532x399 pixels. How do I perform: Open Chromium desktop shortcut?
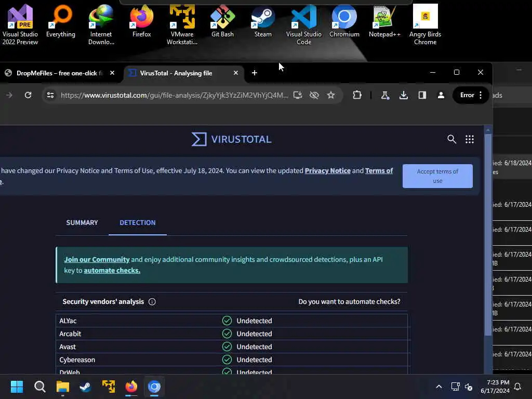[x=344, y=21]
